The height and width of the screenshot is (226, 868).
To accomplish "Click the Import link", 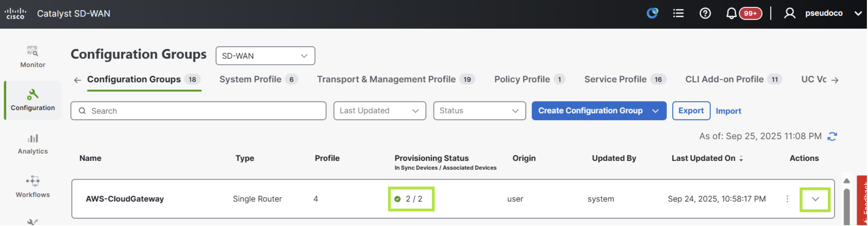I will pos(728,111).
